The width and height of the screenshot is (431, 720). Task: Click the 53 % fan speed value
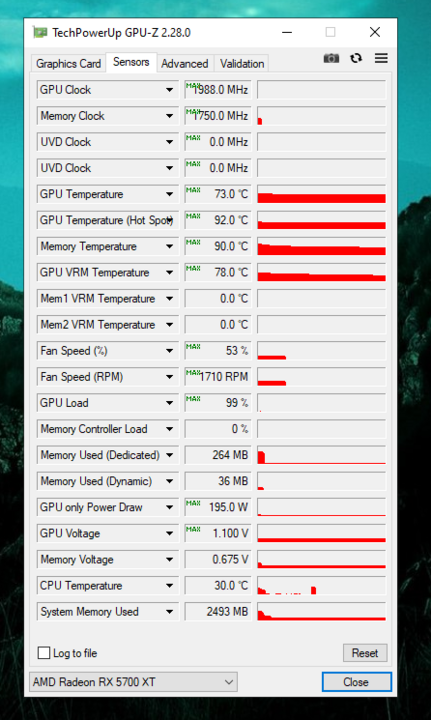218,351
